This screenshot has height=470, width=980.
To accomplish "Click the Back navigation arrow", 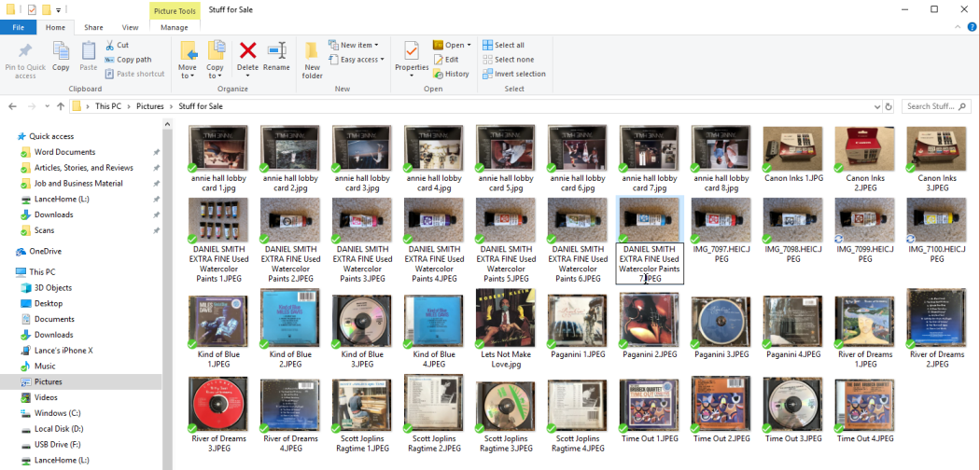I will pos(12,106).
